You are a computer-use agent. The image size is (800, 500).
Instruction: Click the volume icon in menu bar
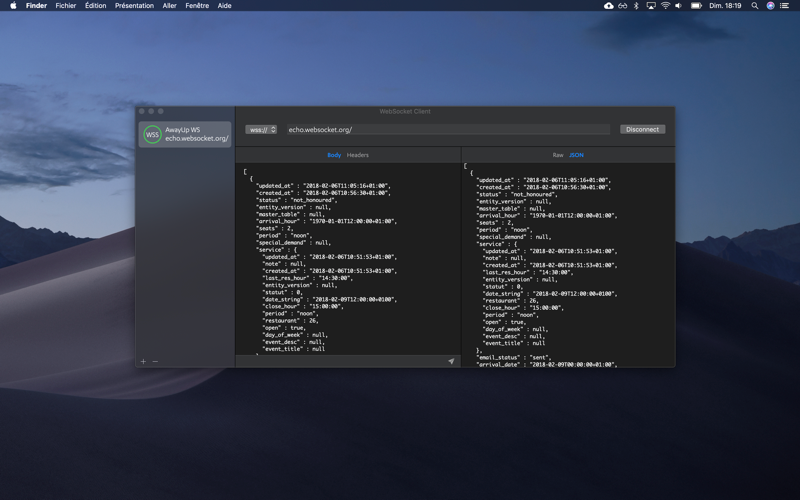coord(679,6)
